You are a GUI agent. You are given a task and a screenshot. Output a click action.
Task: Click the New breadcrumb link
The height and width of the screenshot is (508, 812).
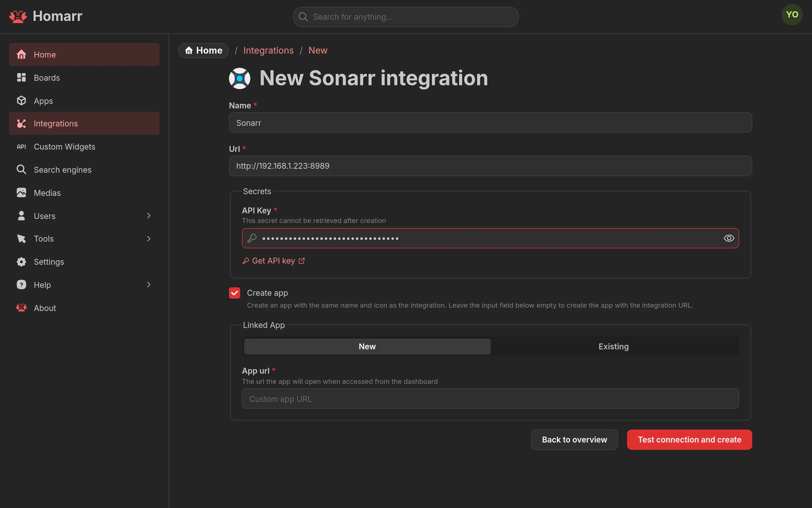pyautogui.click(x=318, y=50)
